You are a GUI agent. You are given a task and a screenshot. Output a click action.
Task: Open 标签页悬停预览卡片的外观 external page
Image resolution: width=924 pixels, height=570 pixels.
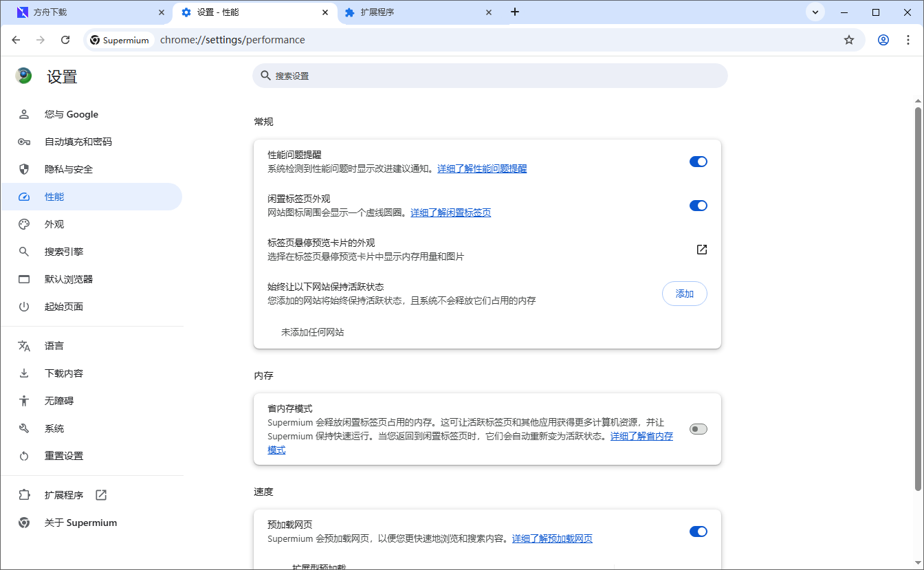click(x=701, y=250)
